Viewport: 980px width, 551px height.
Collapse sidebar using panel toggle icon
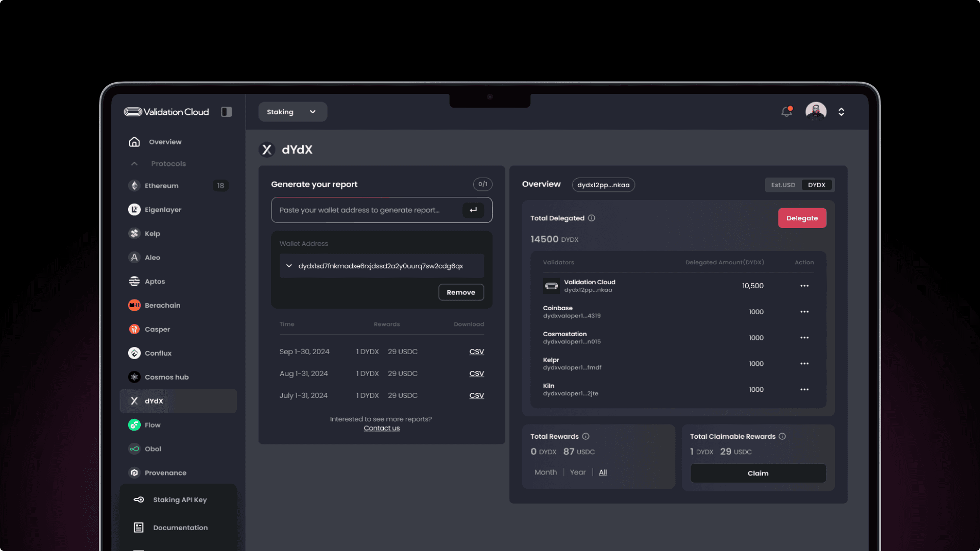tap(226, 112)
